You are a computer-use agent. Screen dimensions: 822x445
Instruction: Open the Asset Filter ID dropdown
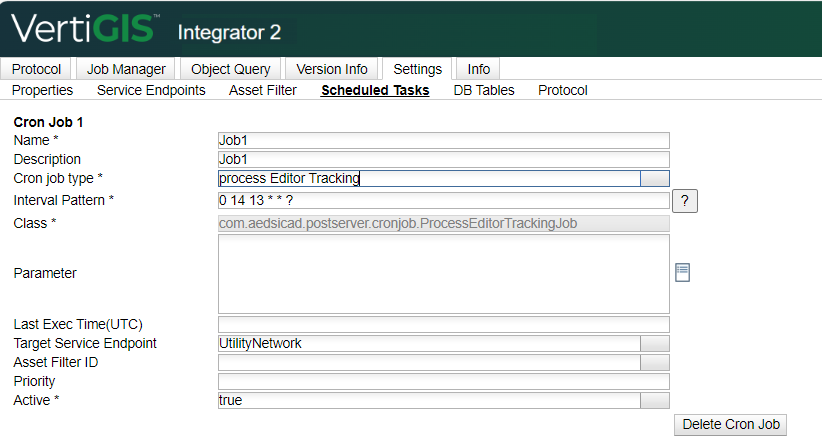[654, 362]
